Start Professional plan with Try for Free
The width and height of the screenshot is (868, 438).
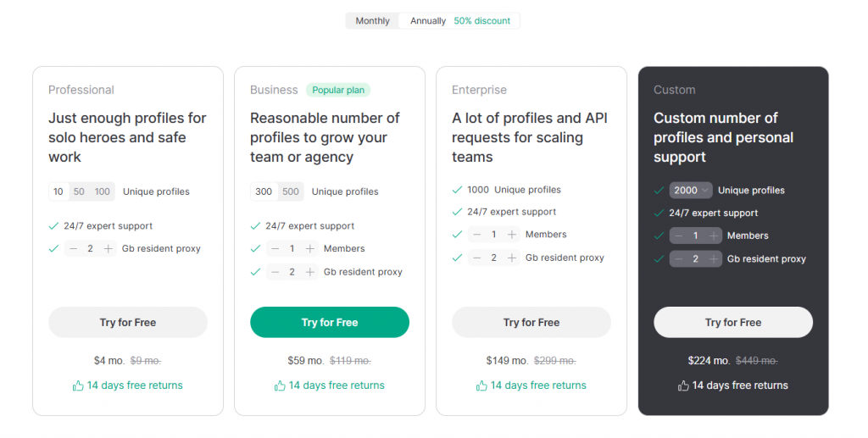tap(128, 323)
